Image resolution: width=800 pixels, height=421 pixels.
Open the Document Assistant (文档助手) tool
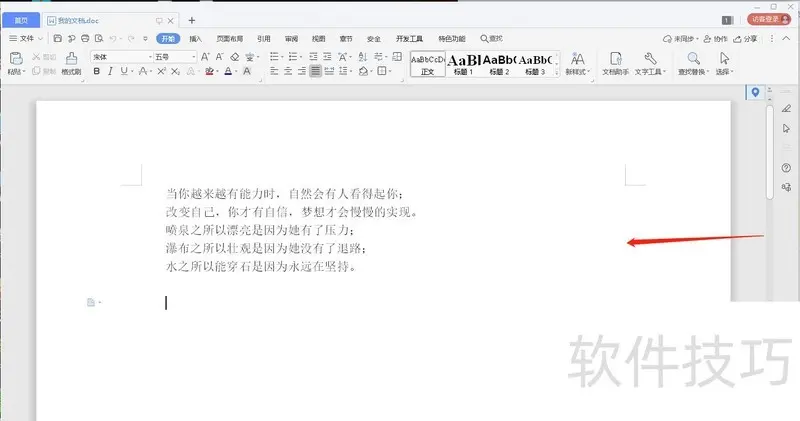pyautogui.click(x=615, y=63)
